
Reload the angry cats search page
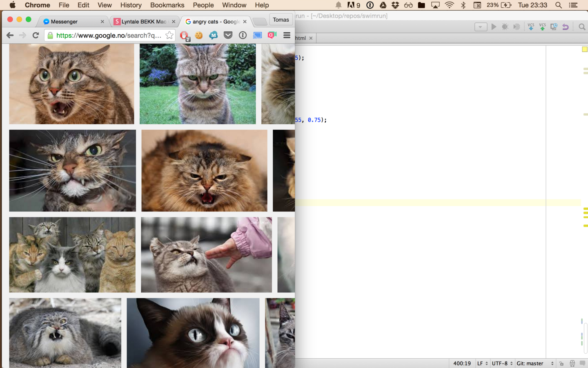pos(36,35)
